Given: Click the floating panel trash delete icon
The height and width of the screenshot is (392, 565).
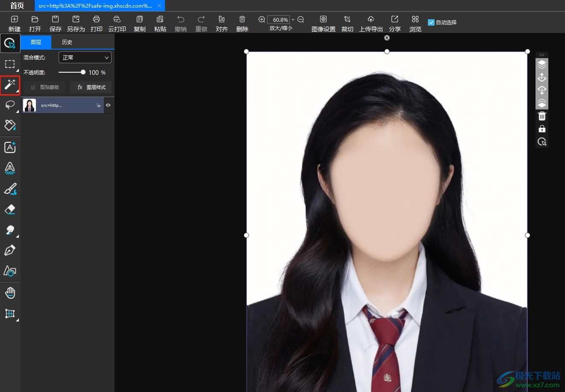Looking at the screenshot, I should coord(542,116).
